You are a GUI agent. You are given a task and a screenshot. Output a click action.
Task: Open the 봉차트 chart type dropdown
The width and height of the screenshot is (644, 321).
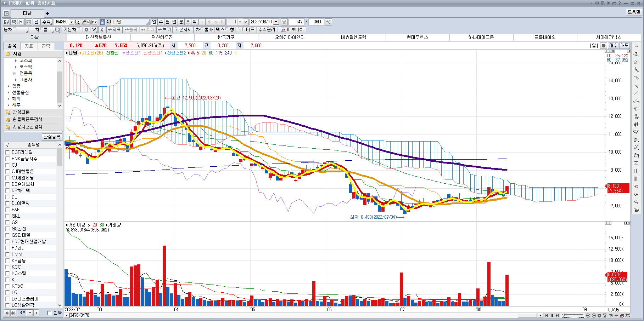[x=15, y=30]
